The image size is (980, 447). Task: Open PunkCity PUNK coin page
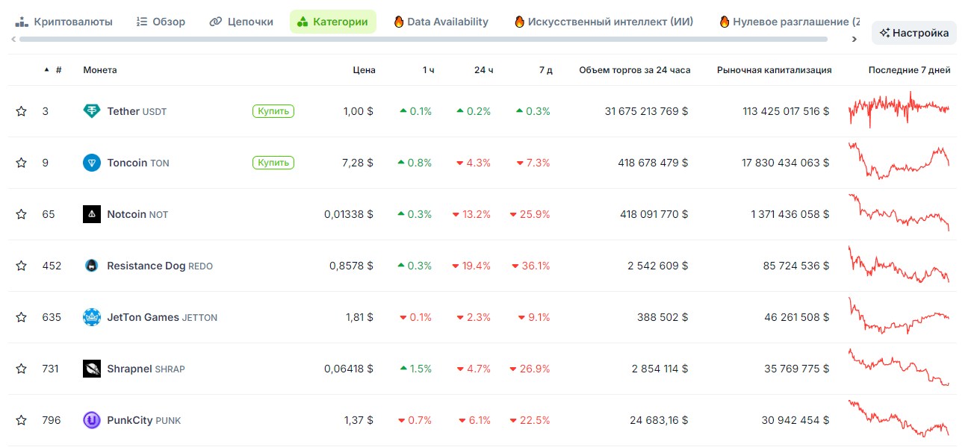click(144, 420)
